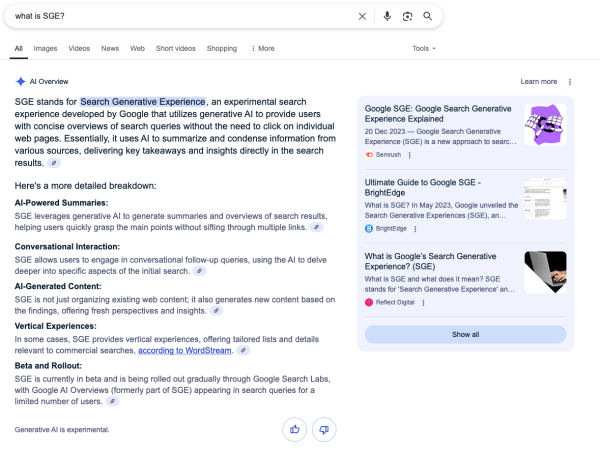This screenshot has height=450, width=600.
Task: Open three-dot menu next to Semrush source
Action: pyautogui.click(x=409, y=155)
